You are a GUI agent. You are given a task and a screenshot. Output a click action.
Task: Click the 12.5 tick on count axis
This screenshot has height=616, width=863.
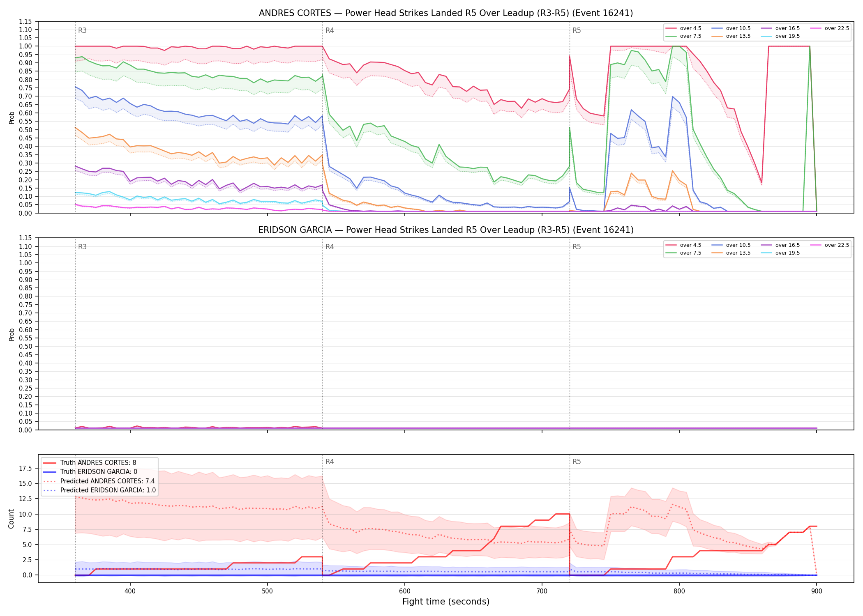(26, 499)
